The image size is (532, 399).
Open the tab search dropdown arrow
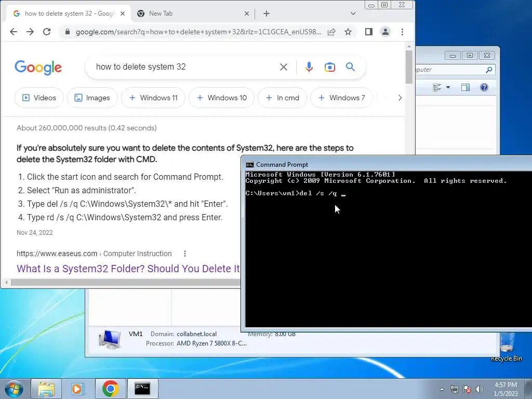353,14
